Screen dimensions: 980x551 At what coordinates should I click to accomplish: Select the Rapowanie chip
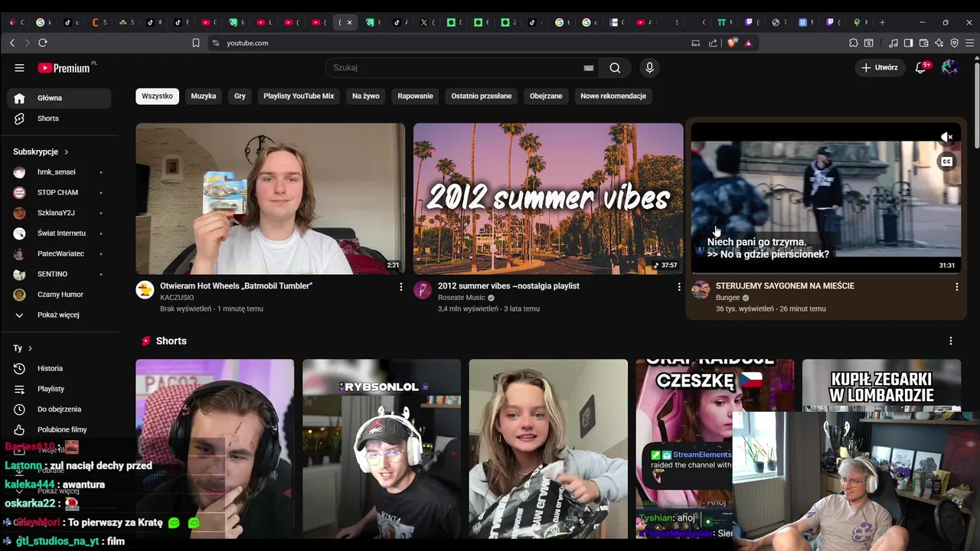pyautogui.click(x=416, y=96)
